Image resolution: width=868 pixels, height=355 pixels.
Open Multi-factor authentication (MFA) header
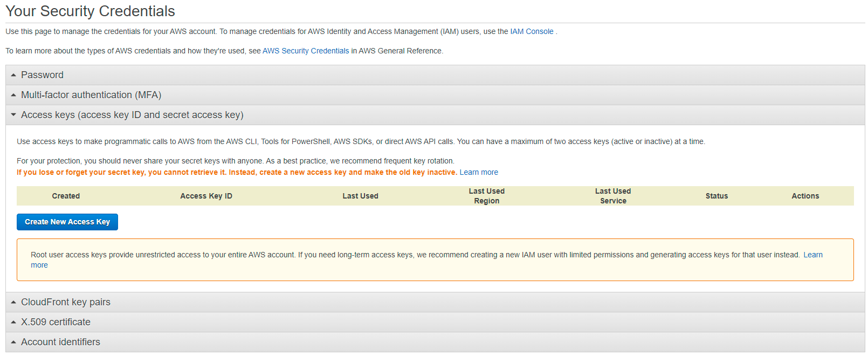tap(435, 95)
